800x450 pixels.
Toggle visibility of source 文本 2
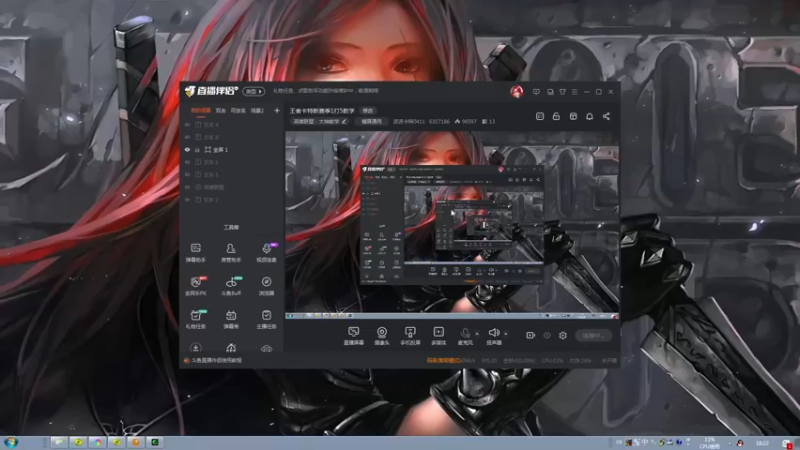(187, 199)
